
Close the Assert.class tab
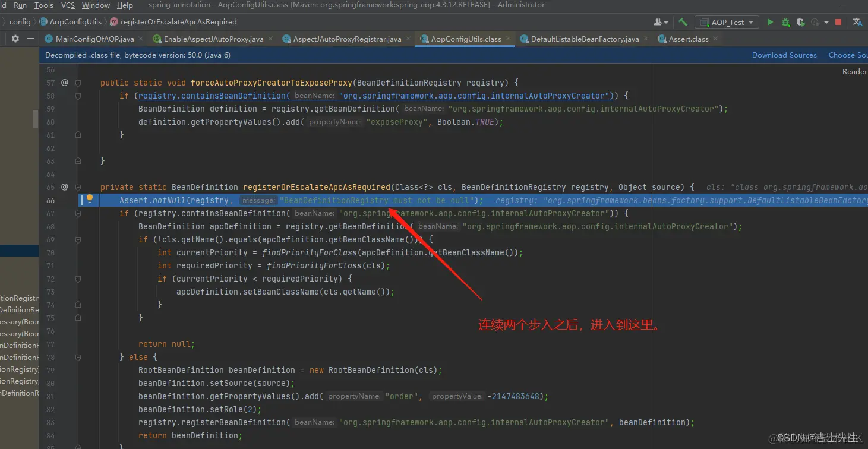(x=715, y=39)
